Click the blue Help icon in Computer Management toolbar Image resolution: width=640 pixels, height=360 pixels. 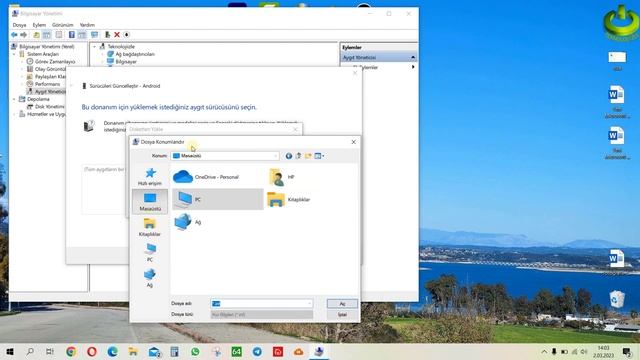(x=72, y=35)
